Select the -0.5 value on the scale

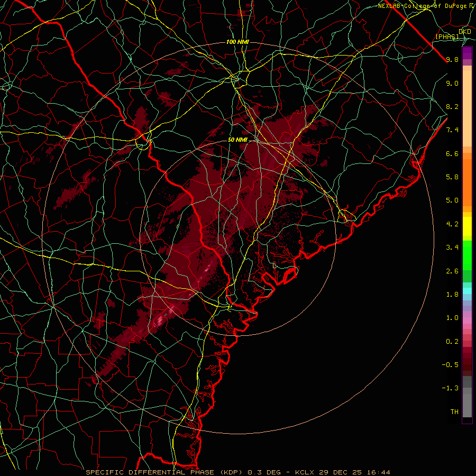[450, 365]
